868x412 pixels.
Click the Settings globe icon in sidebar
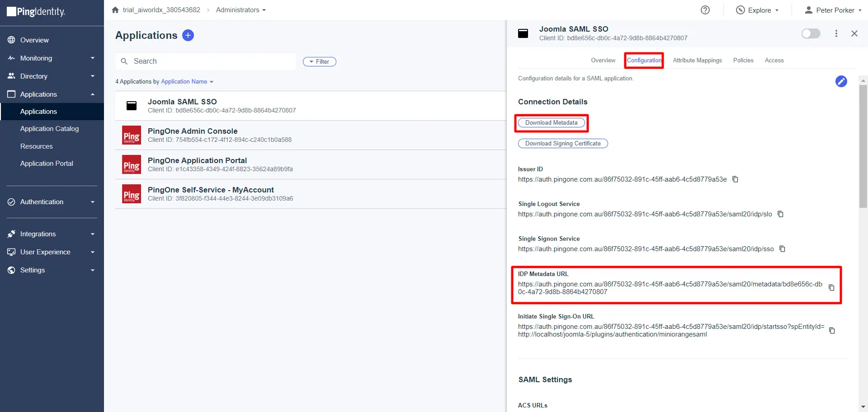(11, 270)
